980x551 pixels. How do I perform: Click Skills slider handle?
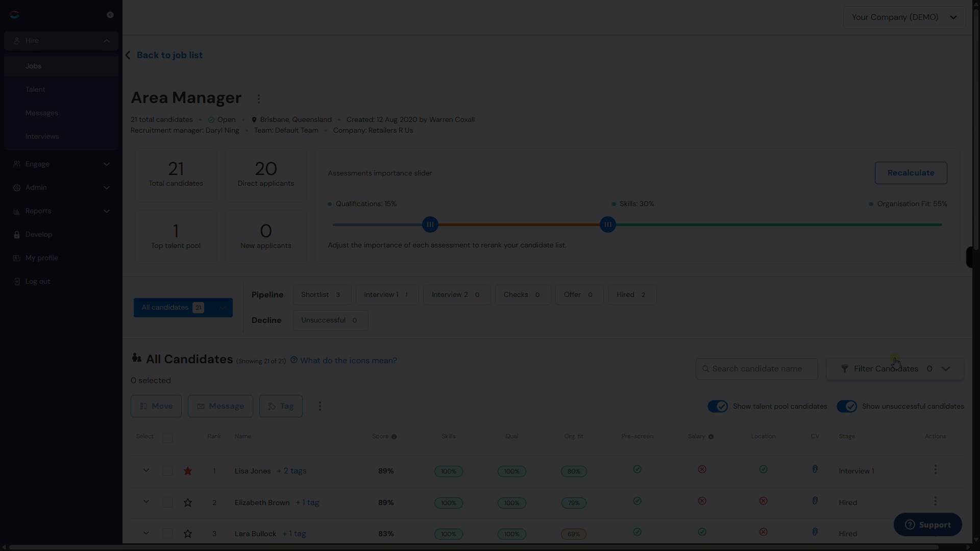pyautogui.click(x=608, y=224)
